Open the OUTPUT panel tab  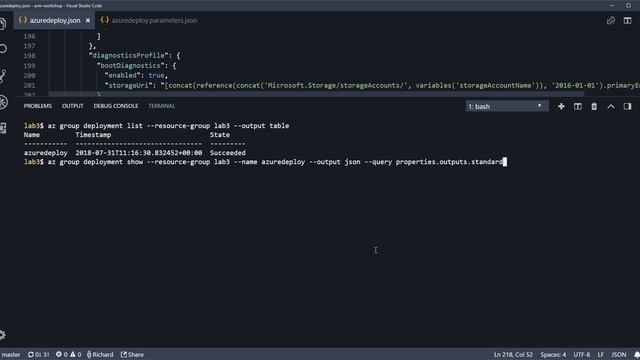click(x=73, y=106)
